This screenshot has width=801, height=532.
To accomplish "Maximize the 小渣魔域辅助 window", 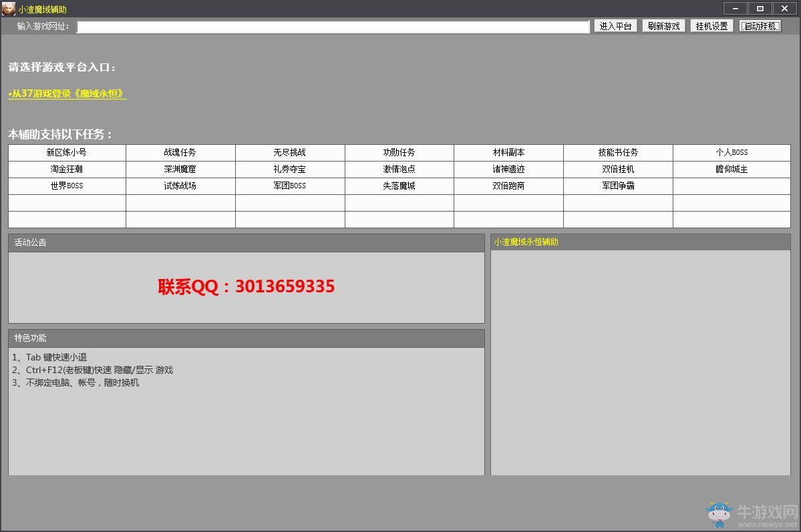I will tap(760, 8).
